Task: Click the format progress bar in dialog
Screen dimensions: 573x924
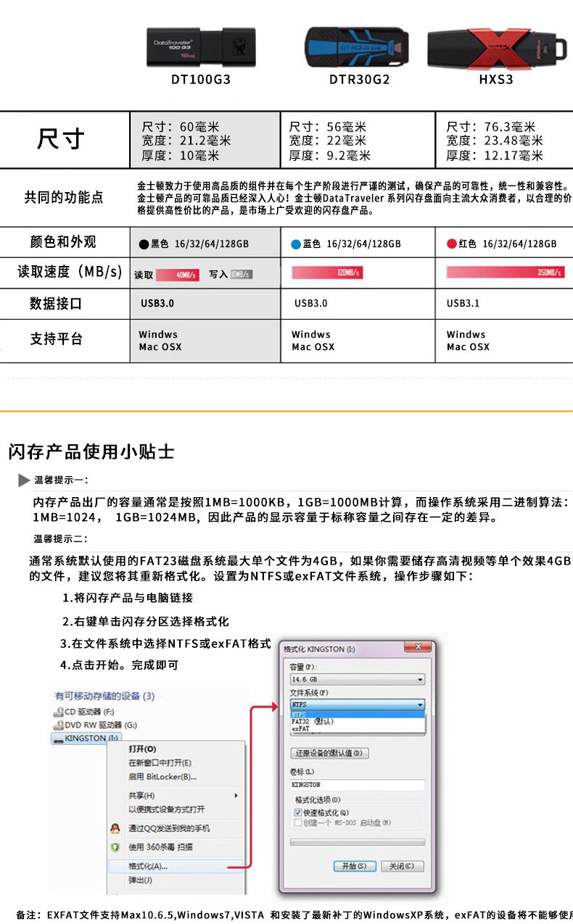Action: pos(357,842)
